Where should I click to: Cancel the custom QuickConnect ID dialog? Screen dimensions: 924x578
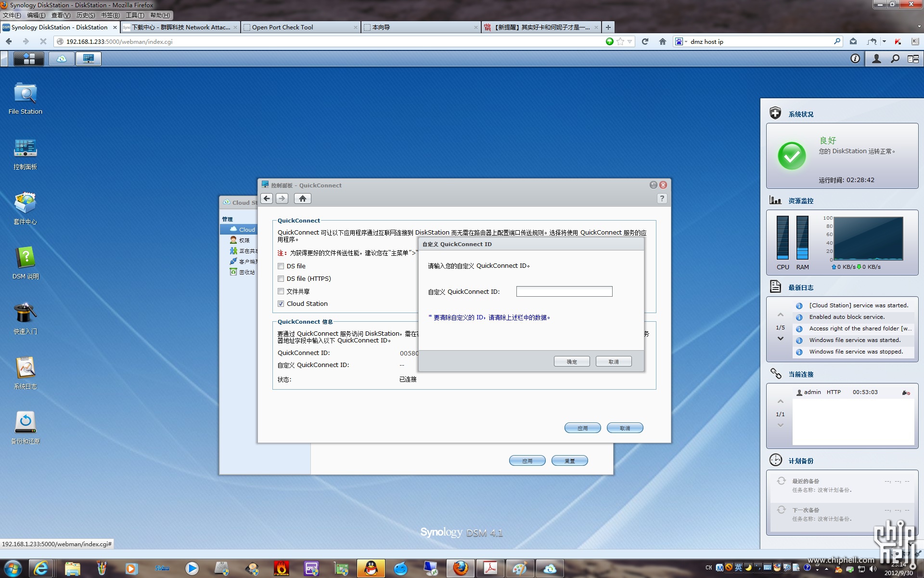point(614,362)
